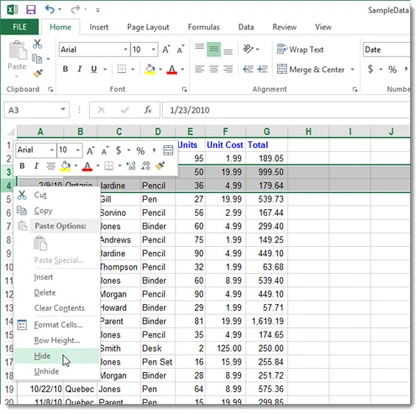The image size is (420, 414).
Task: Open the FILE tab
Action: [19, 27]
